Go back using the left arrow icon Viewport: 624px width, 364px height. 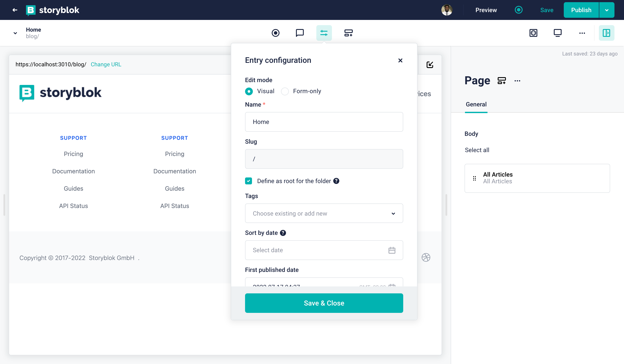[x=15, y=10]
